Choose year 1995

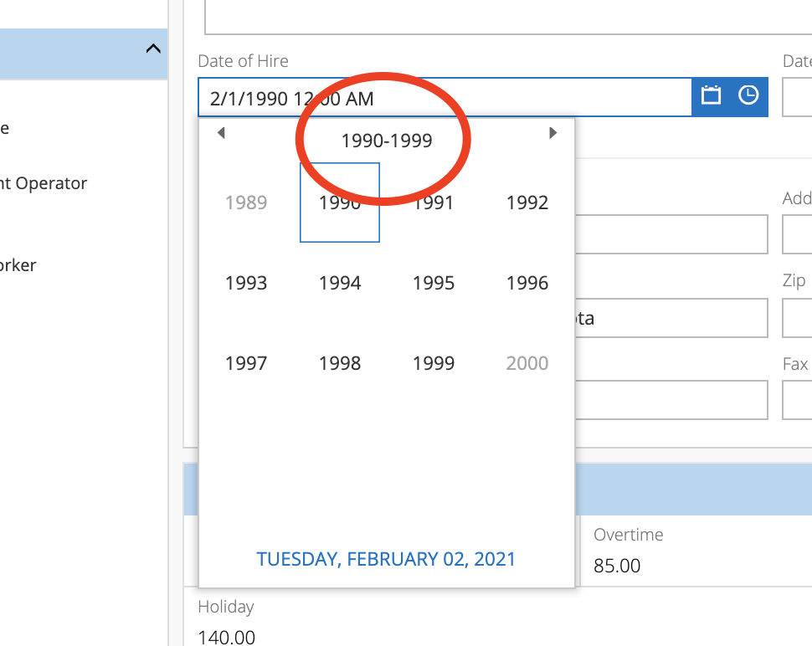(x=434, y=283)
